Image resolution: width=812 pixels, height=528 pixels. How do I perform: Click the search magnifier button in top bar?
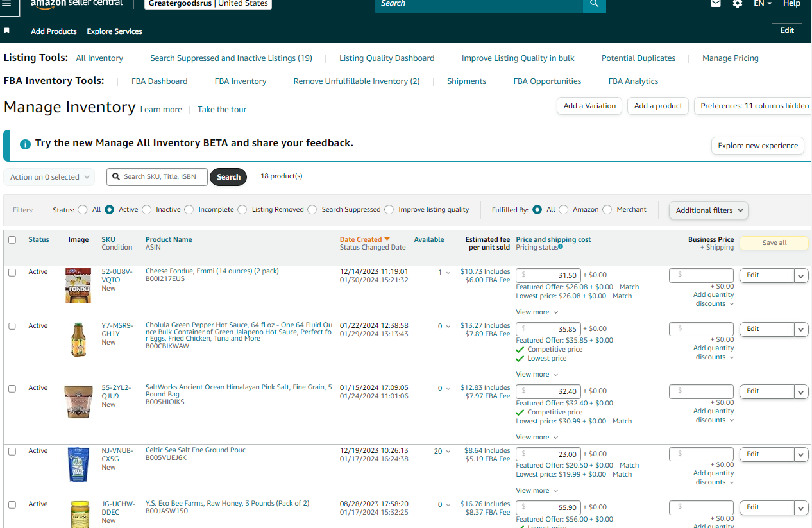(x=595, y=4)
